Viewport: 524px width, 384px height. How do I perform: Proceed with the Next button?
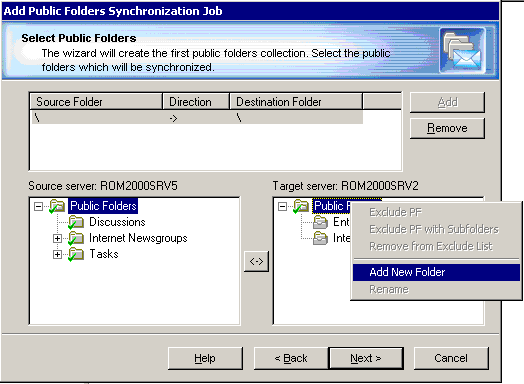(x=366, y=358)
